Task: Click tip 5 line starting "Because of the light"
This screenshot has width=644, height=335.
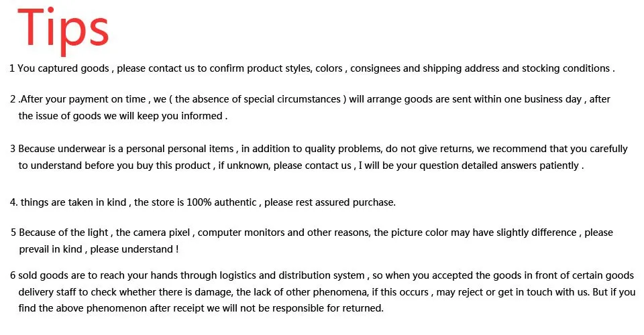Action: pyautogui.click(x=312, y=232)
